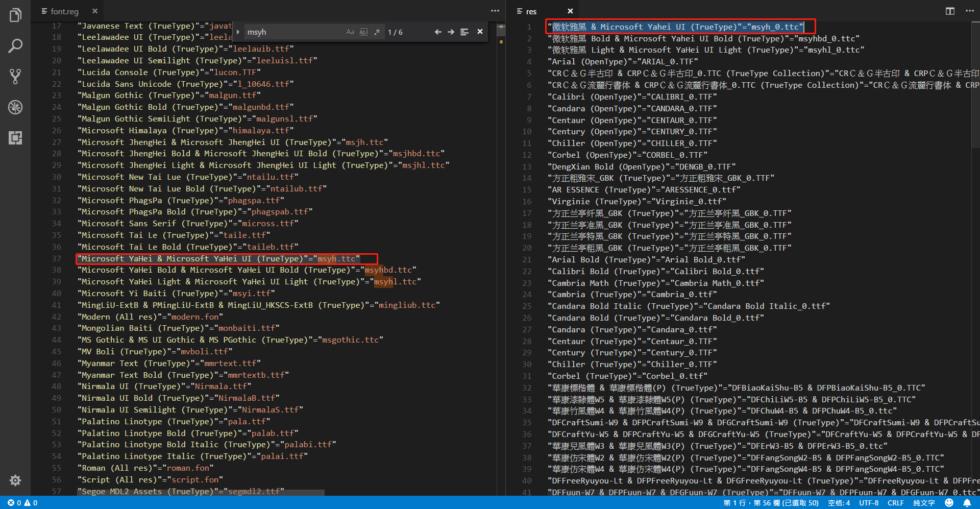Switch to the res tab

531,11
